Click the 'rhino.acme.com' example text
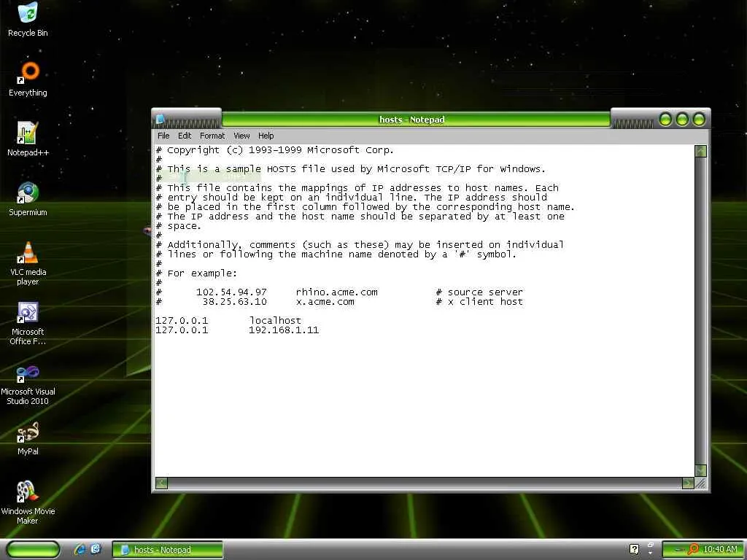Screen dimensions: 747x560 point(337,292)
